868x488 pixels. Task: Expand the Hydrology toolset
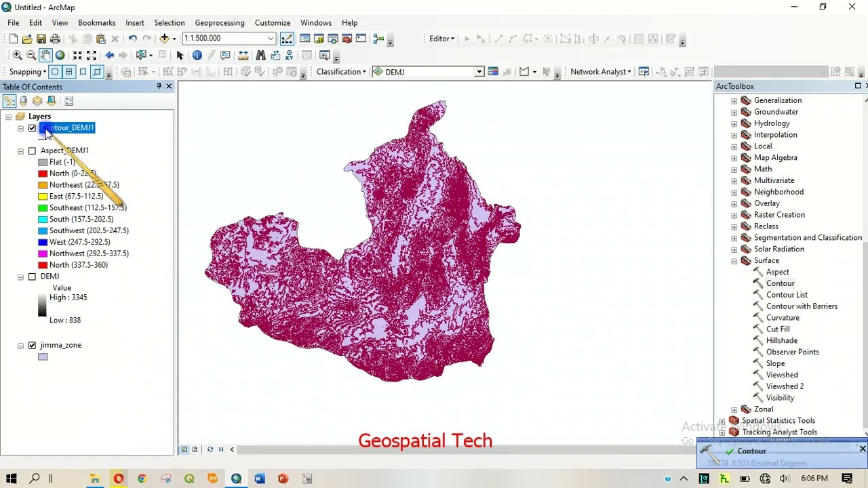click(x=734, y=124)
